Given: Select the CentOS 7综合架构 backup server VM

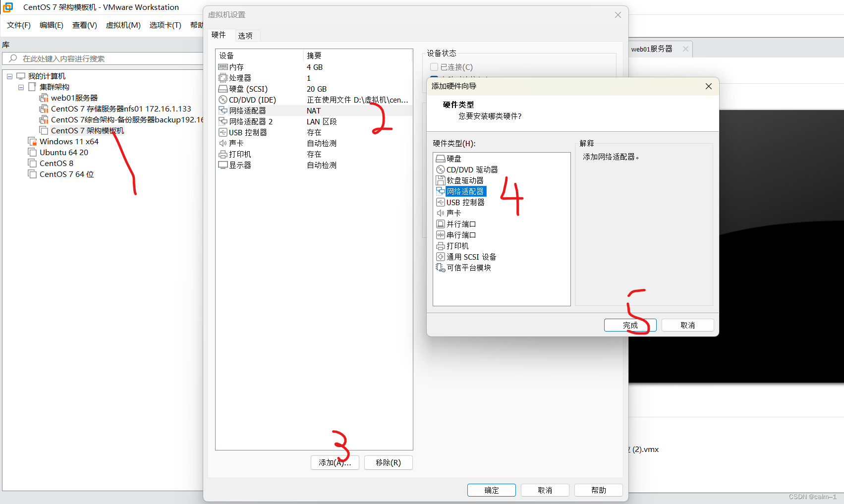Looking at the screenshot, I should (127, 120).
